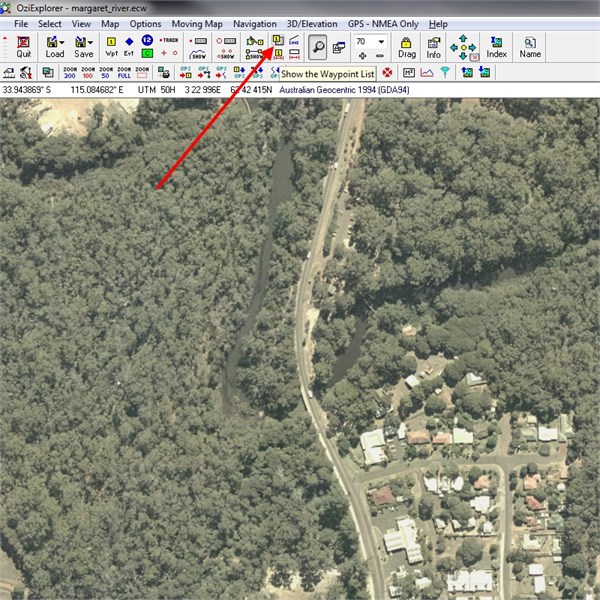Screen dimensions: 600x600
Task: Click the Quit toolbar button
Action: 23,47
